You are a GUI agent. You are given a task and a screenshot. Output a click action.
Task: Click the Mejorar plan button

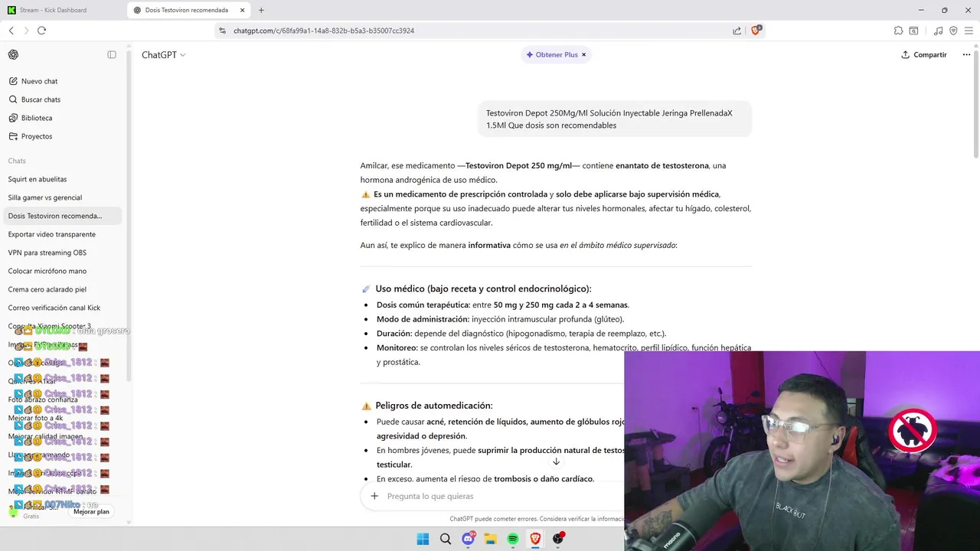tap(91, 512)
